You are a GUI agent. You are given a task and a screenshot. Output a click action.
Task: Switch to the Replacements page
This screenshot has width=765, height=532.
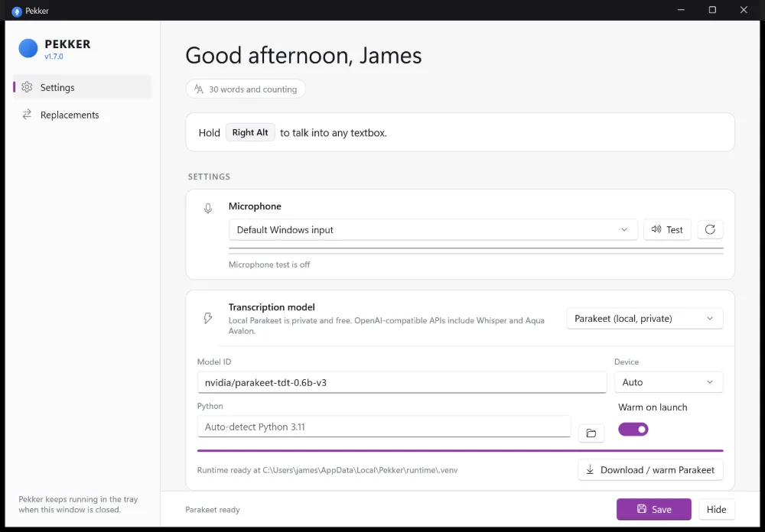[82, 115]
